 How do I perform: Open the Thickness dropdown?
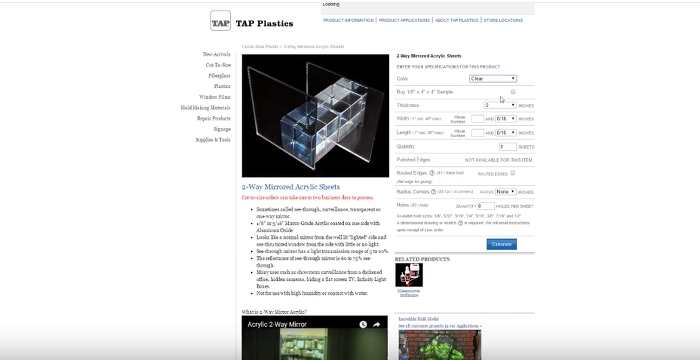pyautogui.click(x=500, y=105)
